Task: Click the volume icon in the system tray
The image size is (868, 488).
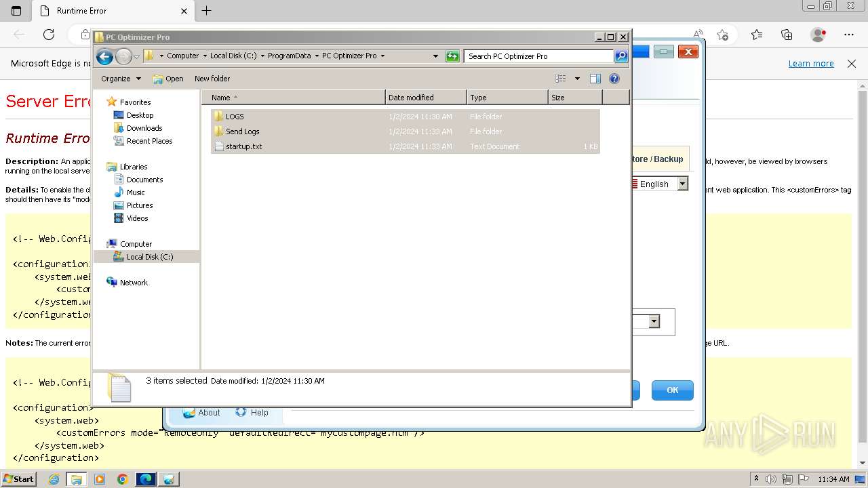Action: [x=771, y=479]
